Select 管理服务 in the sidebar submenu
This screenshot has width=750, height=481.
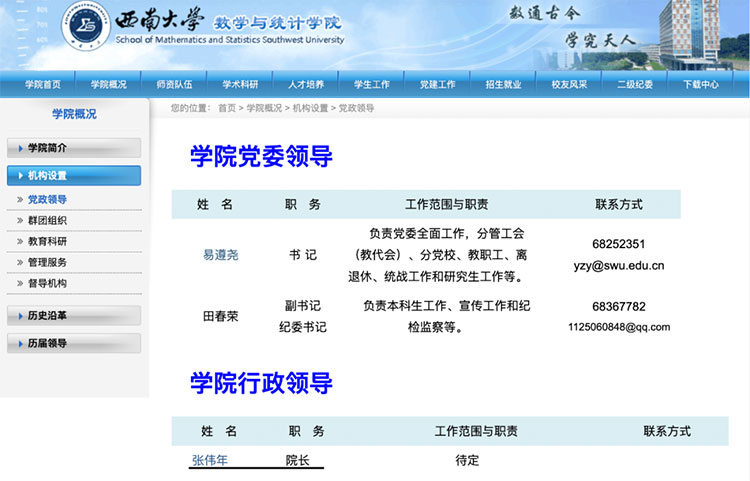coord(47,262)
